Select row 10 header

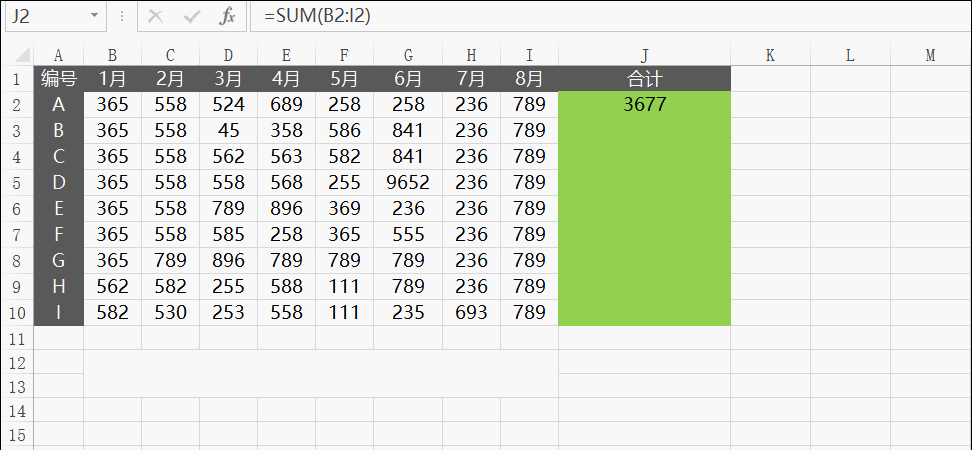coord(17,313)
